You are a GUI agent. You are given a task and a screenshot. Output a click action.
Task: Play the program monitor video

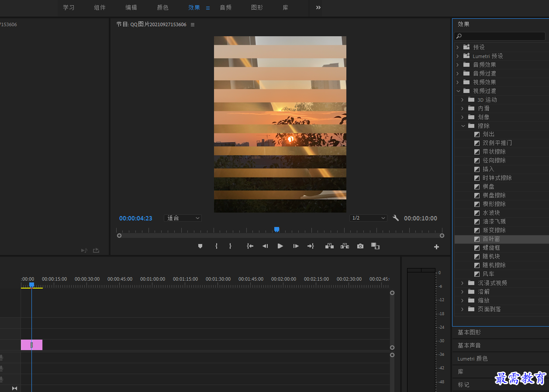(280, 246)
